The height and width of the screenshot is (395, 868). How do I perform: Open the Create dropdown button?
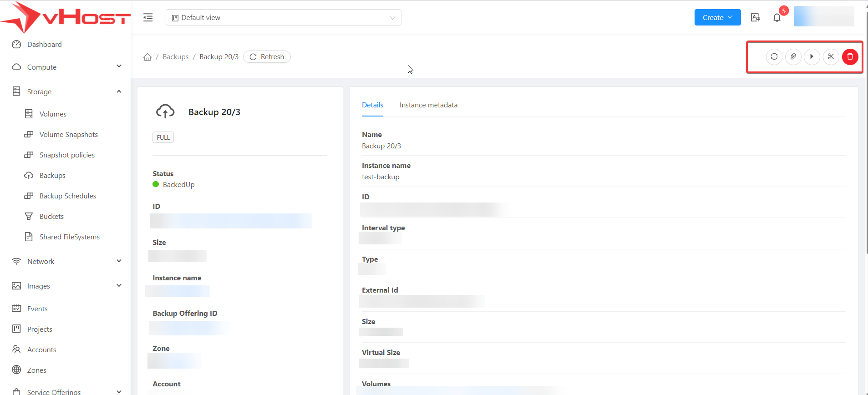717,18
